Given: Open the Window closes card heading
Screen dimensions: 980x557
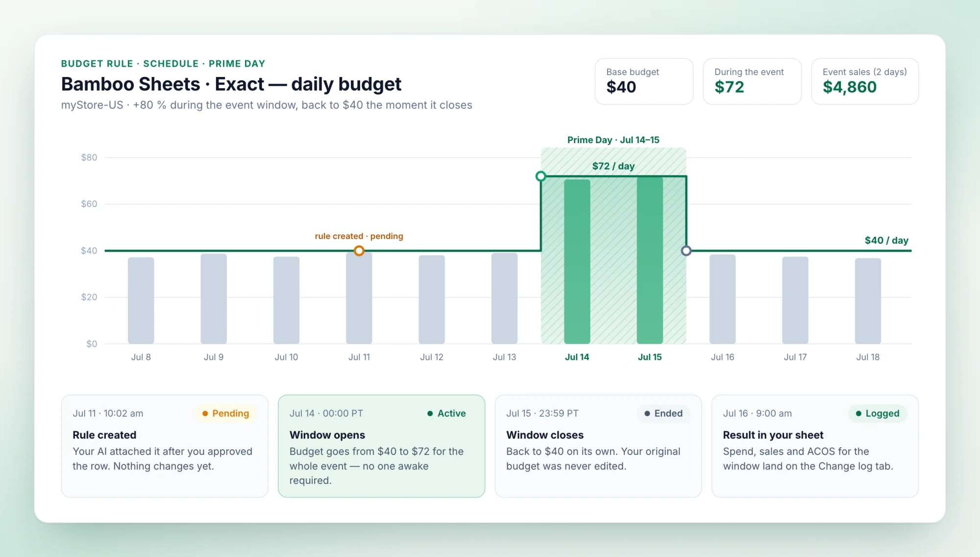Looking at the screenshot, I should pyautogui.click(x=545, y=435).
